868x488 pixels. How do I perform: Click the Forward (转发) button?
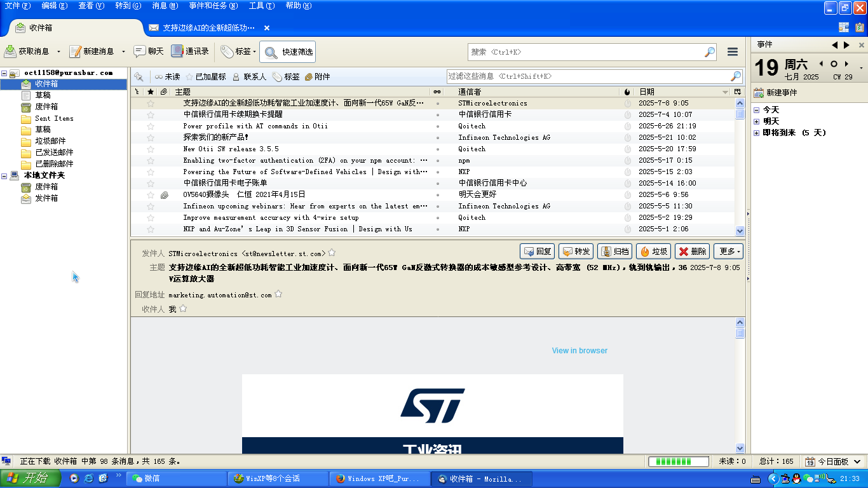pyautogui.click(x=576, y=252)
